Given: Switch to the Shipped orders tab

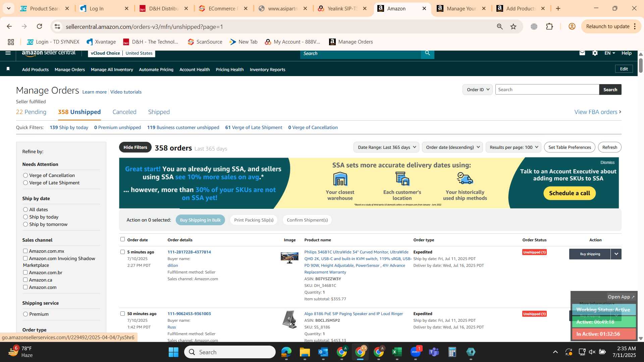Looking at the screenshot, I should pos(159,112).
